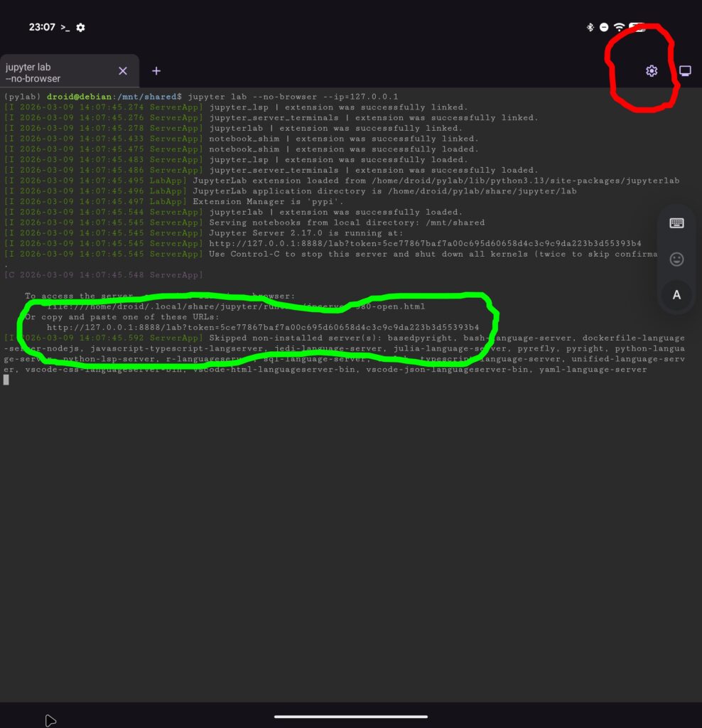
Task: Tap the 23:07 clock in status bar
Action: coord(42,27)
